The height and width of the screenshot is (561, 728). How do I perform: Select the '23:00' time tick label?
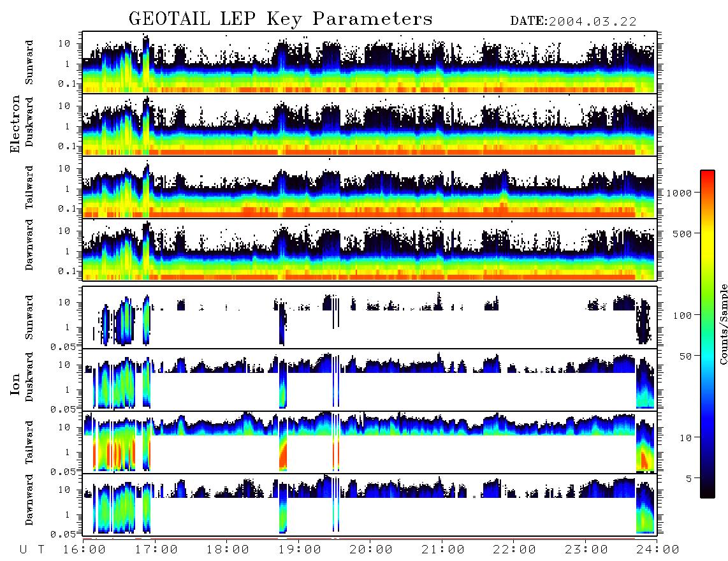click(x=586, y=550)
